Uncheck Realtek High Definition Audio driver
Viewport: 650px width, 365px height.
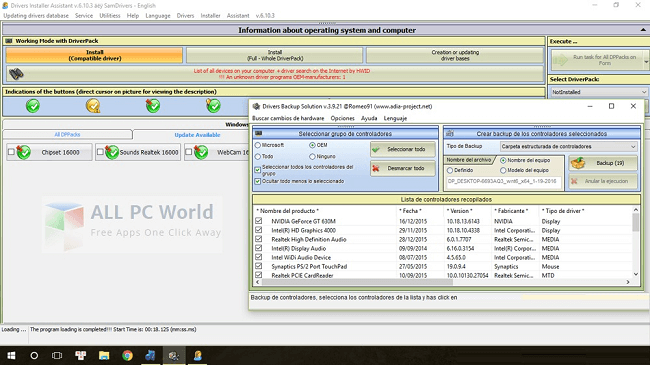(259, 239)
